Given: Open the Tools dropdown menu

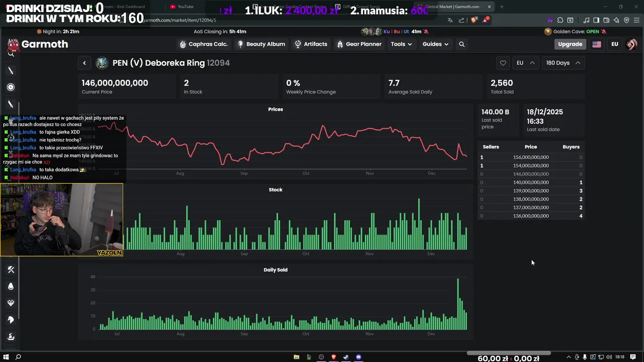Looking at the screenshot, I should click(x=401, y=44).
